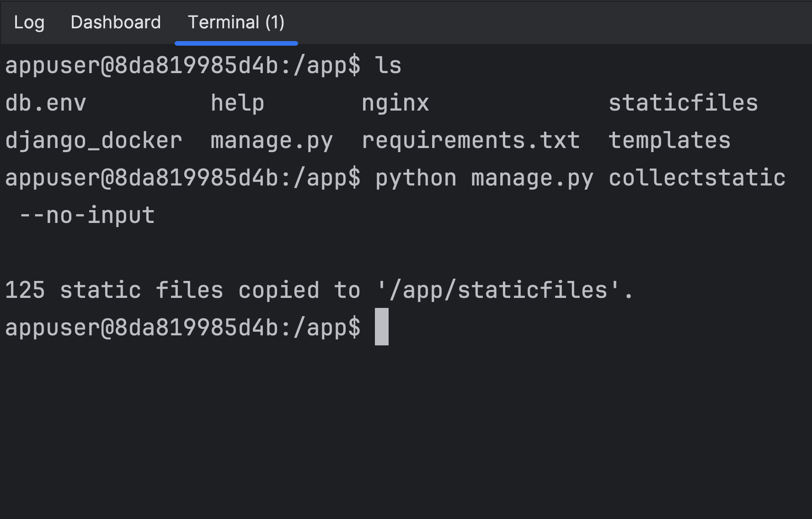
Task: Switch to the Log tab
Action: [29, 22]
